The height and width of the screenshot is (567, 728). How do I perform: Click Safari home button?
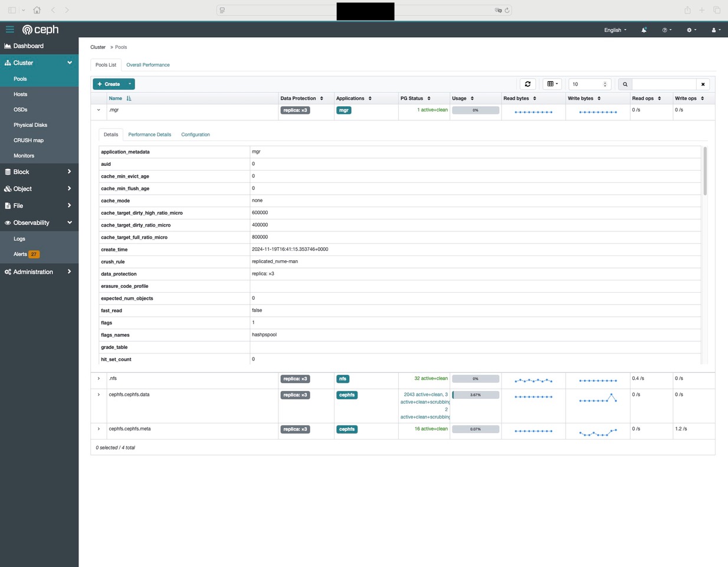(37, 10)
